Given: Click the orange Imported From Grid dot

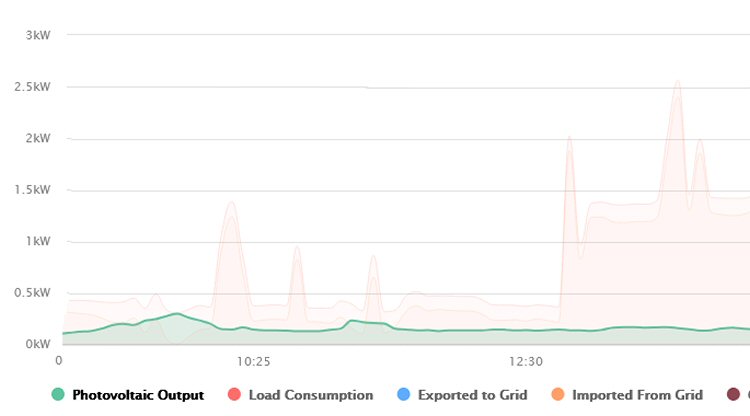Looking at the screenshot, I should (x=557, y=395).
